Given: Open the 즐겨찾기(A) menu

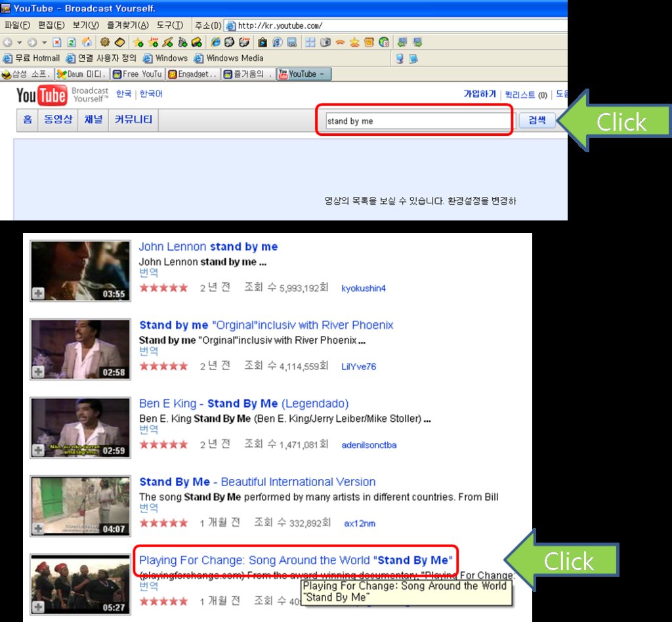Looking at the screenshot, I should pos(128,26).
